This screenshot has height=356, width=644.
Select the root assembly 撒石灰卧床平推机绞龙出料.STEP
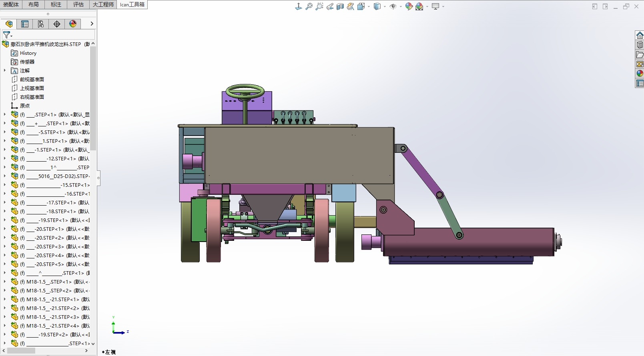(46, 44)
